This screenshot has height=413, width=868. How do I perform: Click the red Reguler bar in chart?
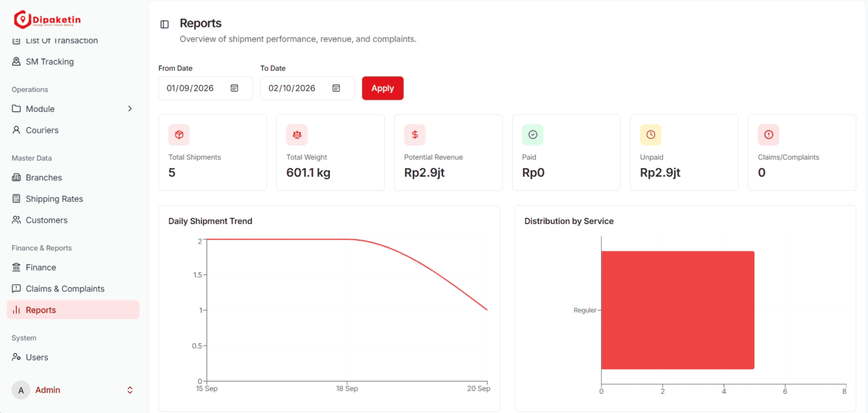point(678,310)
